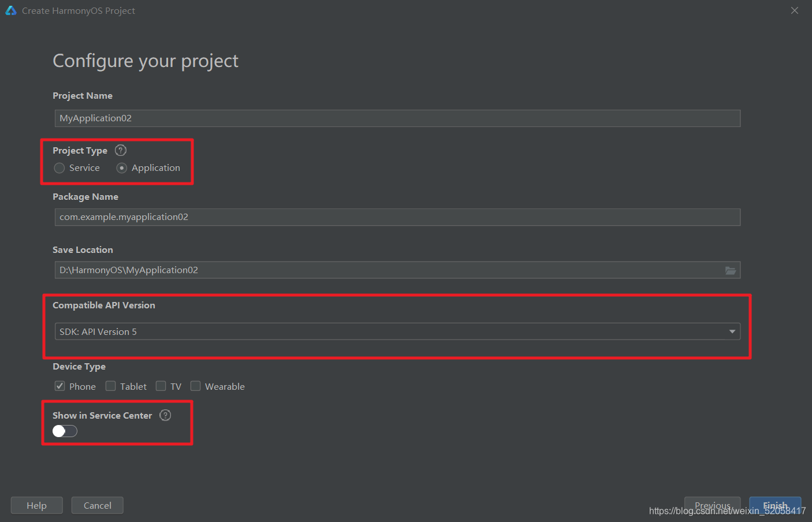Click the Help button

(37, 505)
